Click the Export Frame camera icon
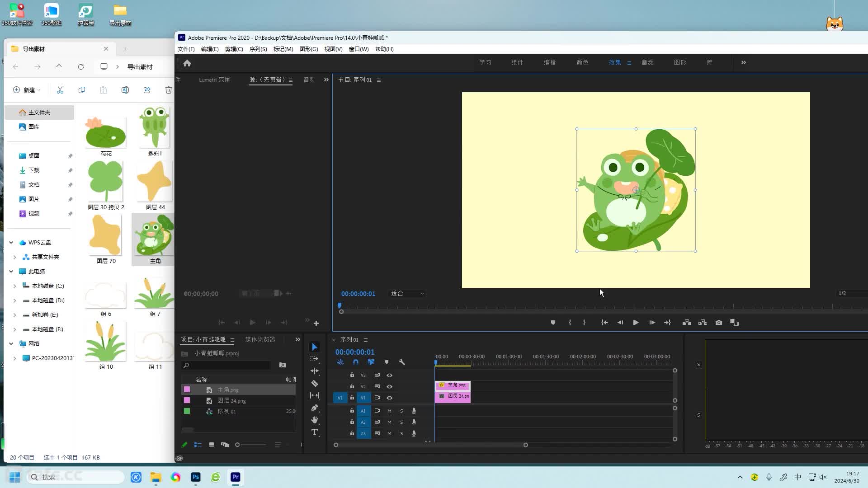Viewport: 868px width, 488px height. (x=719, y=323)
